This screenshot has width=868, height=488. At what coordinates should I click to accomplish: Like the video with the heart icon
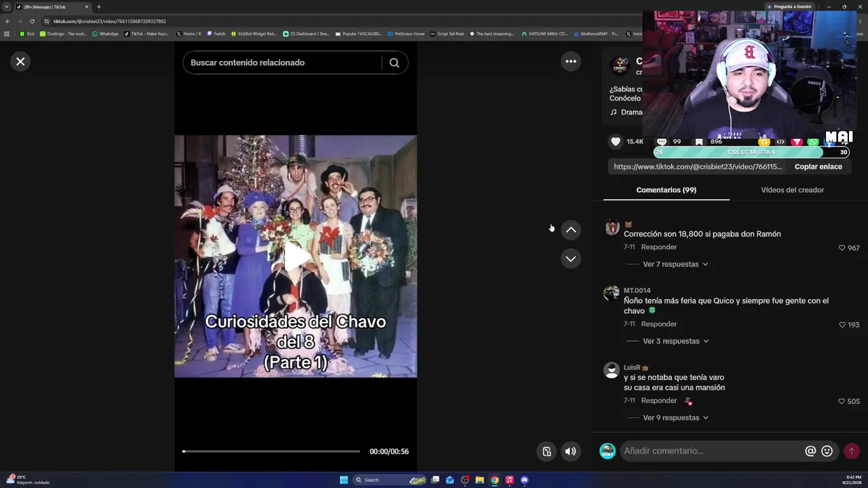pyautogui.click(x=616, y=142)
